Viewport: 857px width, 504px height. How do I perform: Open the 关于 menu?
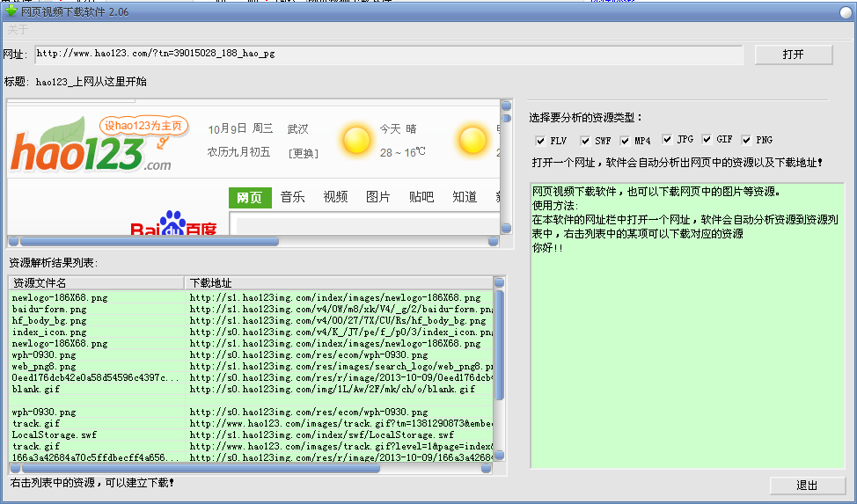[x=18, y=30]
